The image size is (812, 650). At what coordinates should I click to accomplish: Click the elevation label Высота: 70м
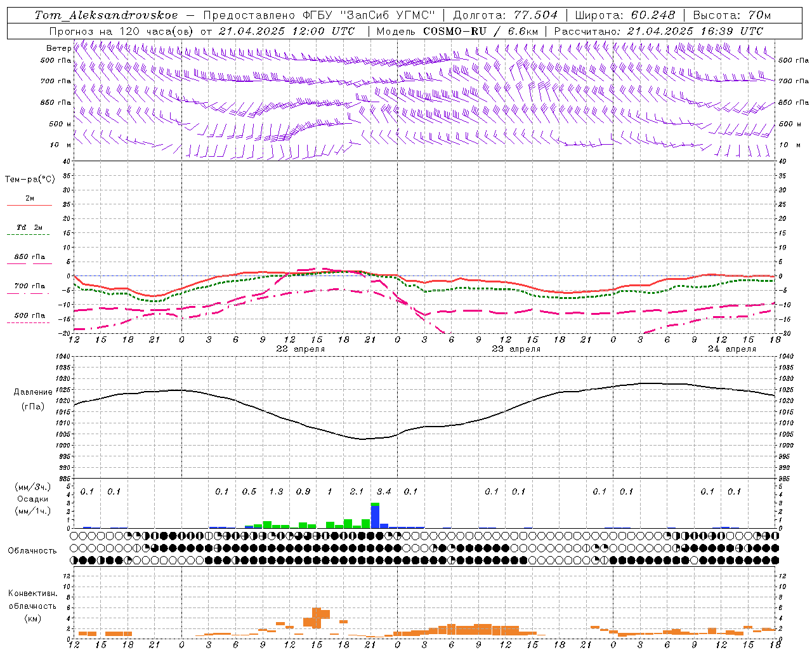pos(732,15)
